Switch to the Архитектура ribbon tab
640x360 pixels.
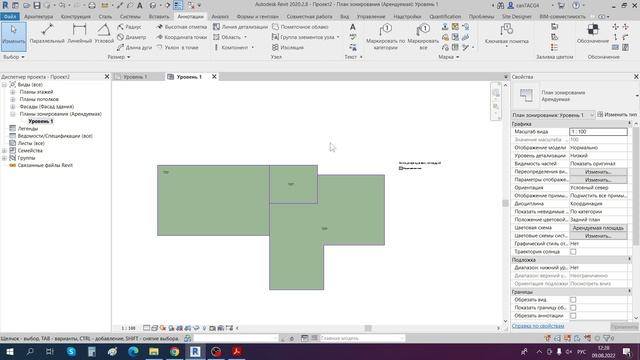coord(38,17)
